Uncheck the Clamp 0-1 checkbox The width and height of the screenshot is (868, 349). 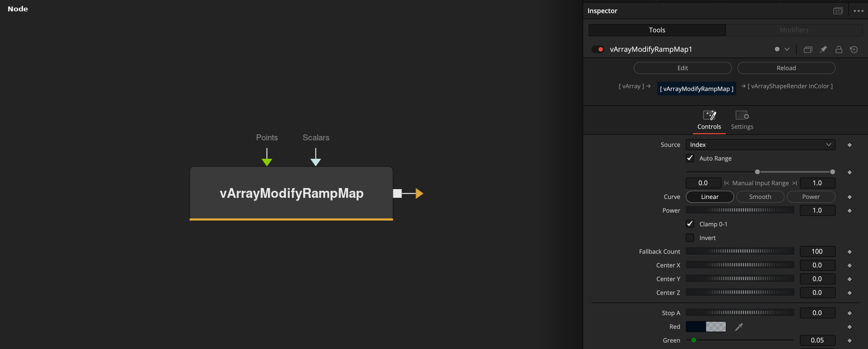tap(690, 224)
